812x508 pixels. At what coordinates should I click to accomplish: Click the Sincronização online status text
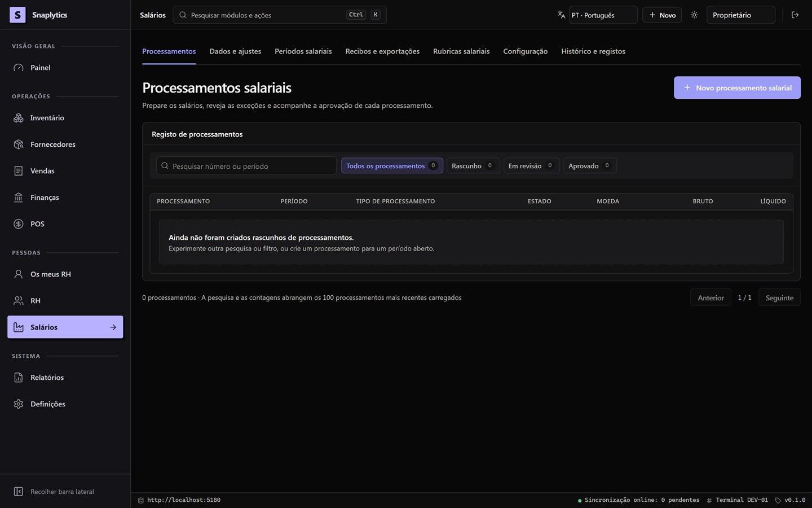pos(642,500)
